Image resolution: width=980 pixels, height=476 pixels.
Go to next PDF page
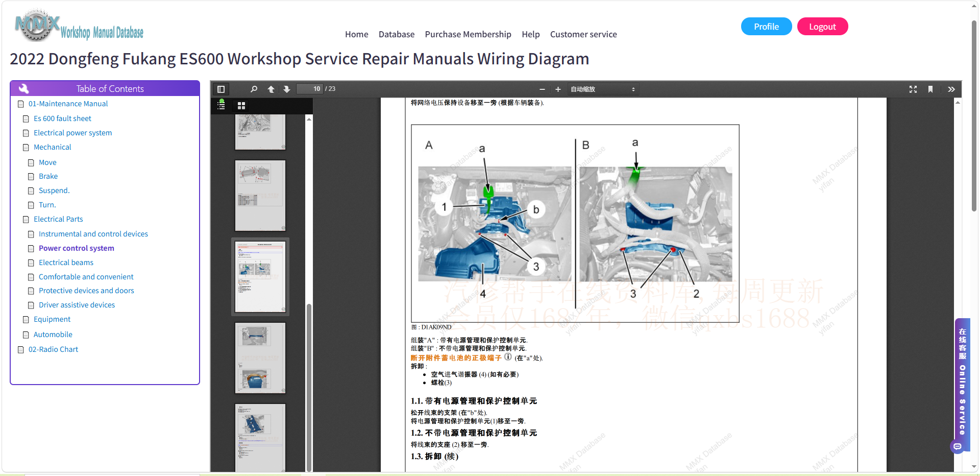pyautogui.click(x=287, y=89)
